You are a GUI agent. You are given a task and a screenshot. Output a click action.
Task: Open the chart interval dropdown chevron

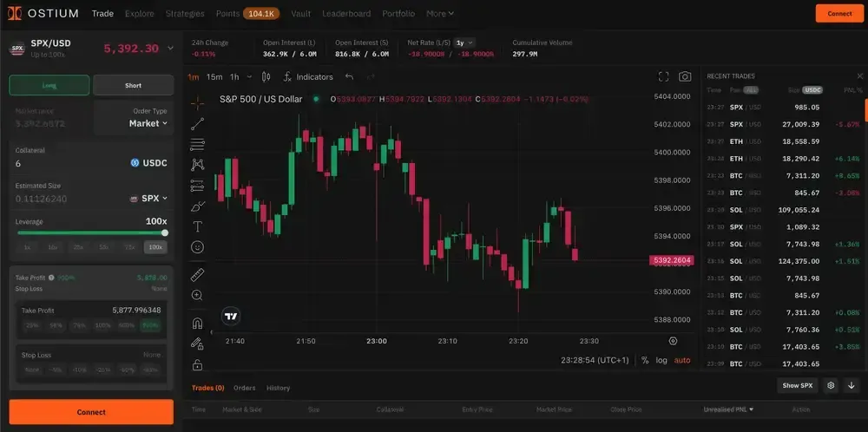[250, 77]
